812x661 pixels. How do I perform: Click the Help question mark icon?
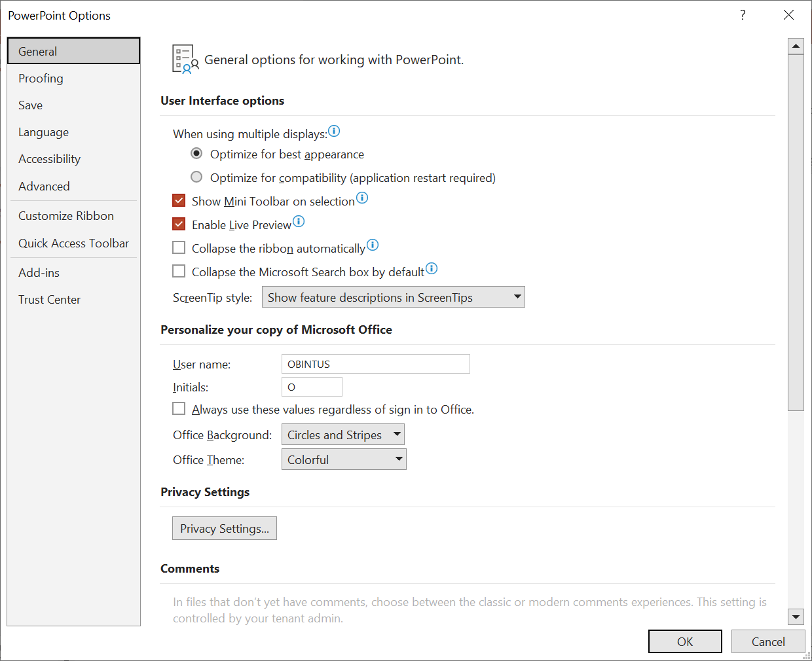pyautogui.click(x=743, y=15)
